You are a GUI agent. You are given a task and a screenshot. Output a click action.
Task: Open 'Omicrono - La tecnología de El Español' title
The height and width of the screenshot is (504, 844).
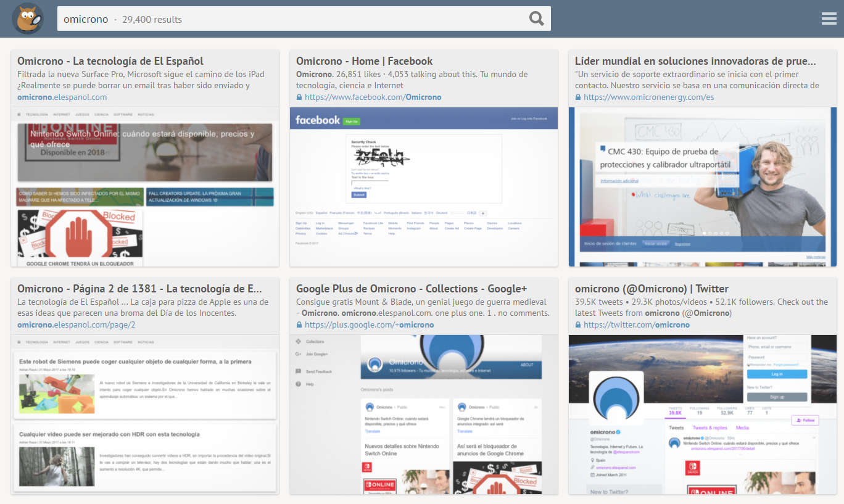(x=110, y=61)
